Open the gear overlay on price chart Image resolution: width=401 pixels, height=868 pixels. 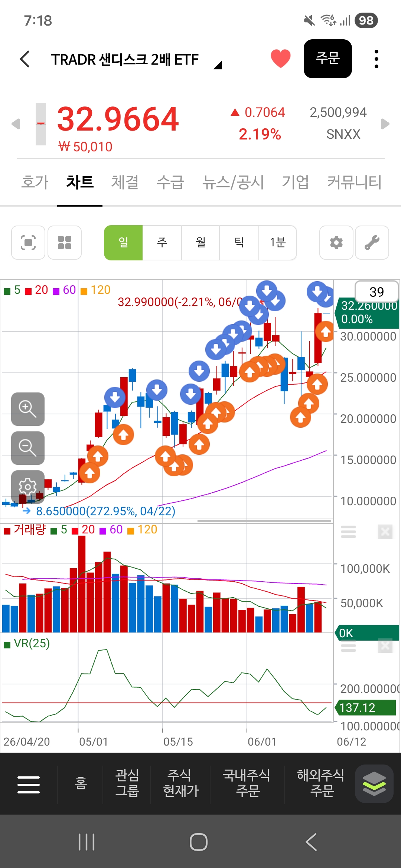point(28,487)
